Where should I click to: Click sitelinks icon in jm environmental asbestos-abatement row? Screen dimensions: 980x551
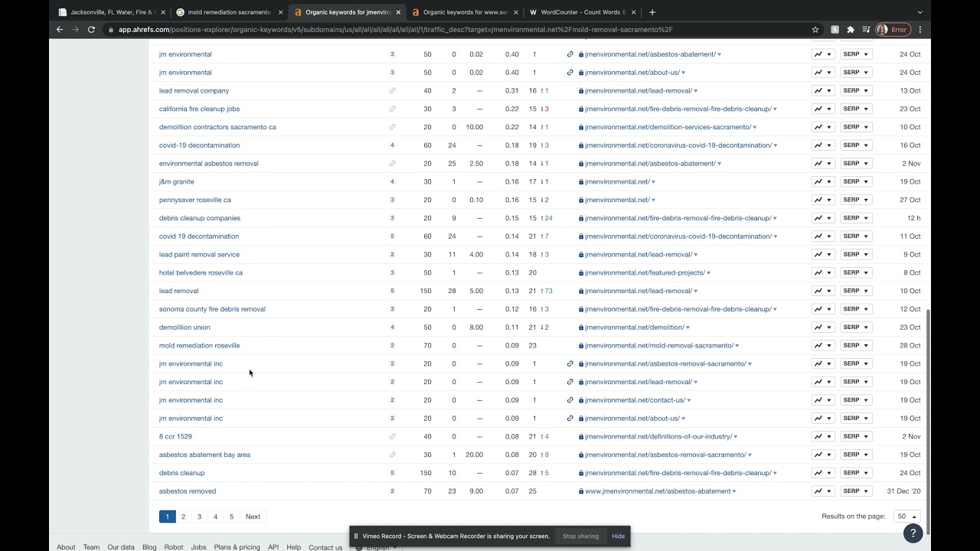coord(570,54)
